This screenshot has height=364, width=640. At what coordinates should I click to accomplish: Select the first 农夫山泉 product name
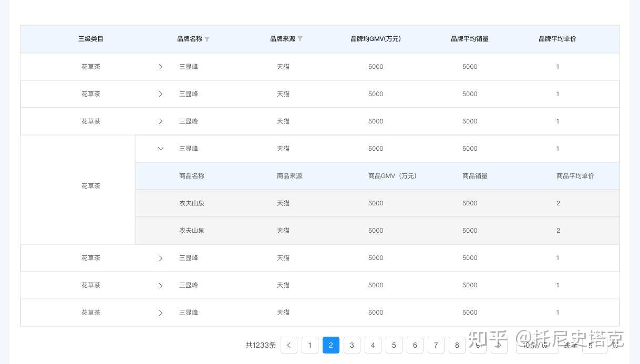coord(192,203)
